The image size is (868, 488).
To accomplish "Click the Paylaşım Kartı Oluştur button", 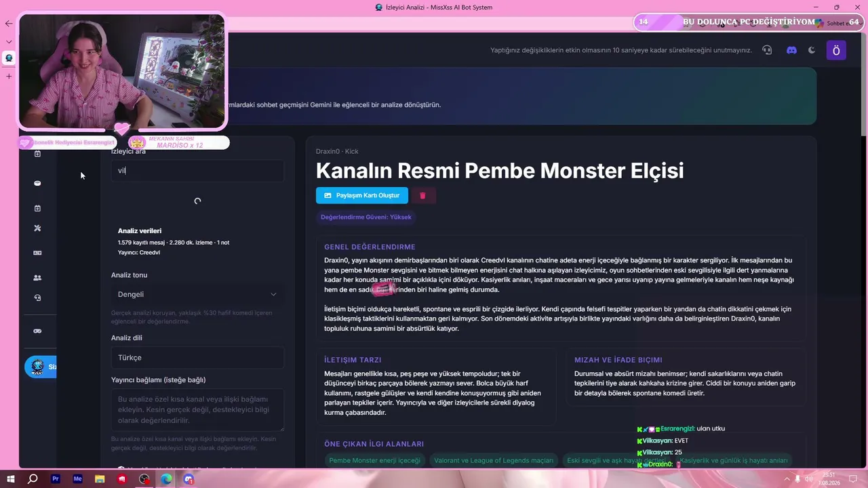I will tap(362, 195).
